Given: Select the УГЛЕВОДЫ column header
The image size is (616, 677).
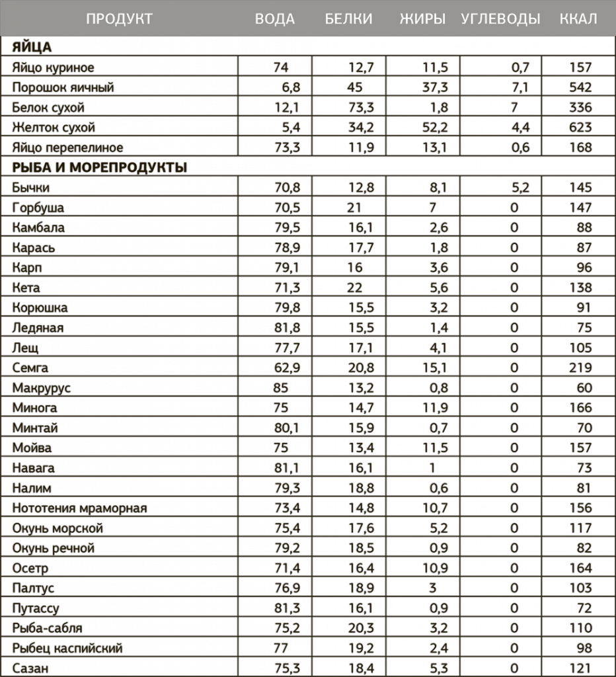Looking at the screenshot, I should [x=500, y=19].
